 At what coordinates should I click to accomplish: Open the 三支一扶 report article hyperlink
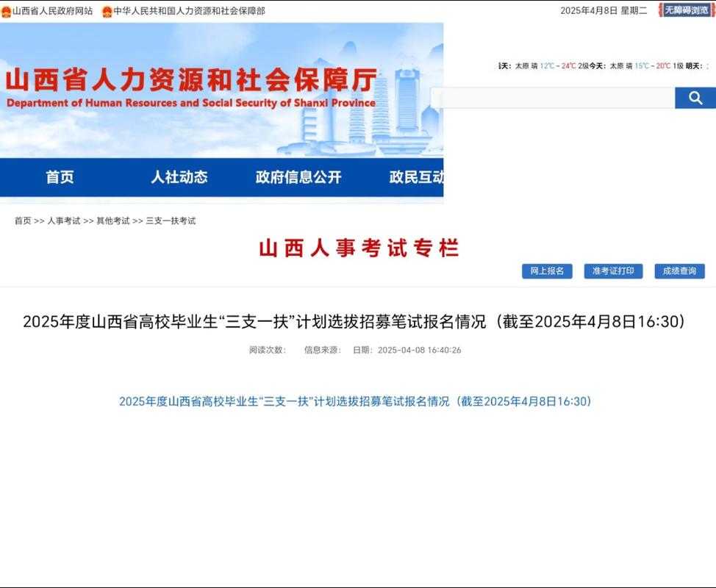[354, 401]
